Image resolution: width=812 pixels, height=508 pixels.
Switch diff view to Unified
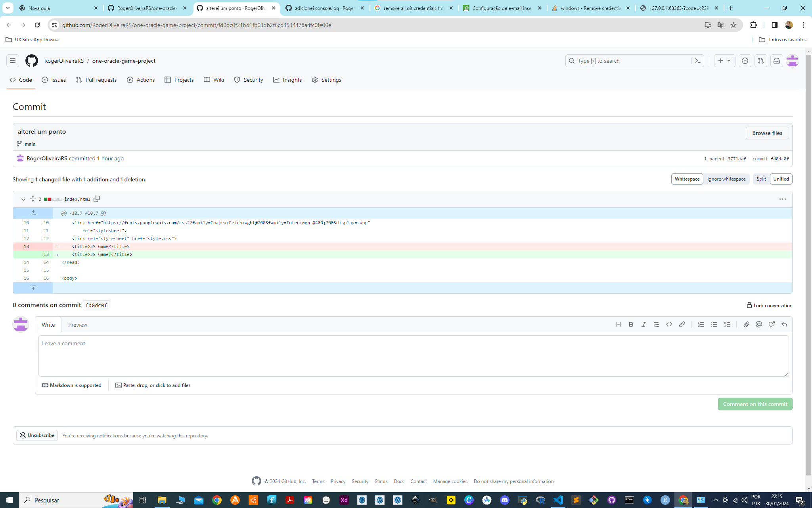(781, 179)
